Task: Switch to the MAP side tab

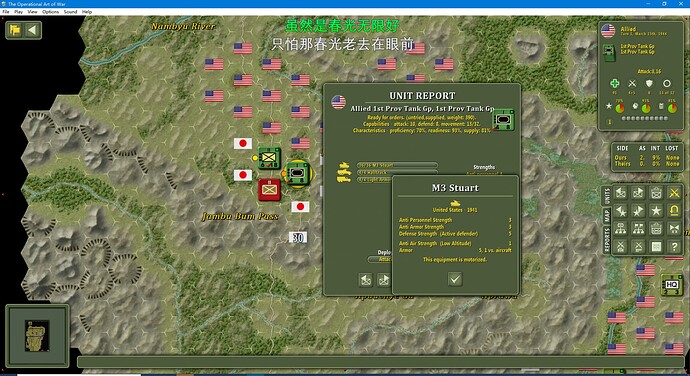Action: [x=606, y=216]
